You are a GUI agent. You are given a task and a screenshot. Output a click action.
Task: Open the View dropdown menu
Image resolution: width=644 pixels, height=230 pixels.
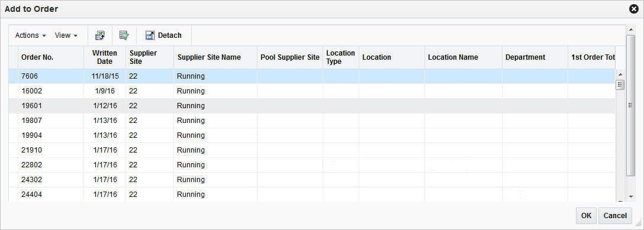pos(66,35)
